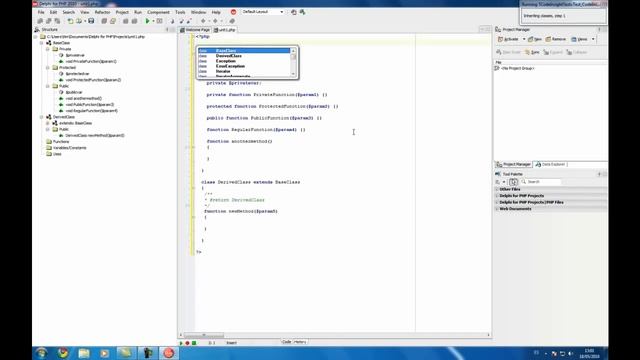Expand Other Files category in Tool Palette
This screenshot has width=640, height=360.
pyautogui.click(x=497, y=189)
